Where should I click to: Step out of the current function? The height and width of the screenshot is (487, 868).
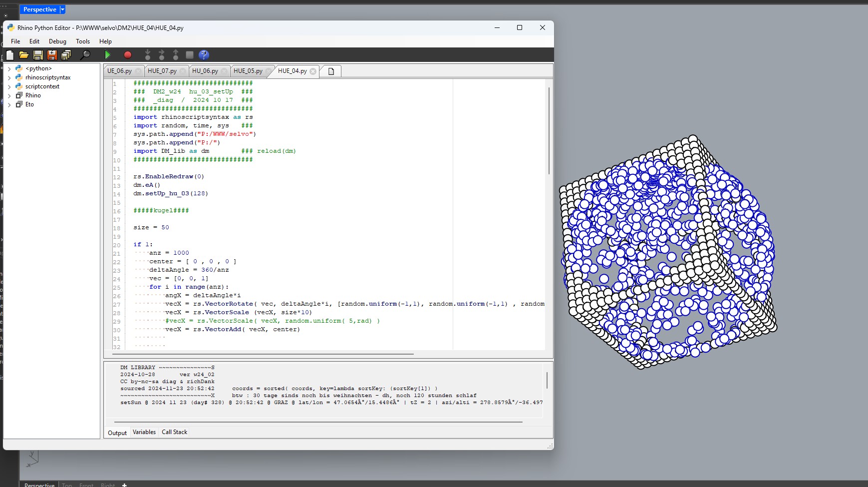pyautogui.click(x=176, y=55)
